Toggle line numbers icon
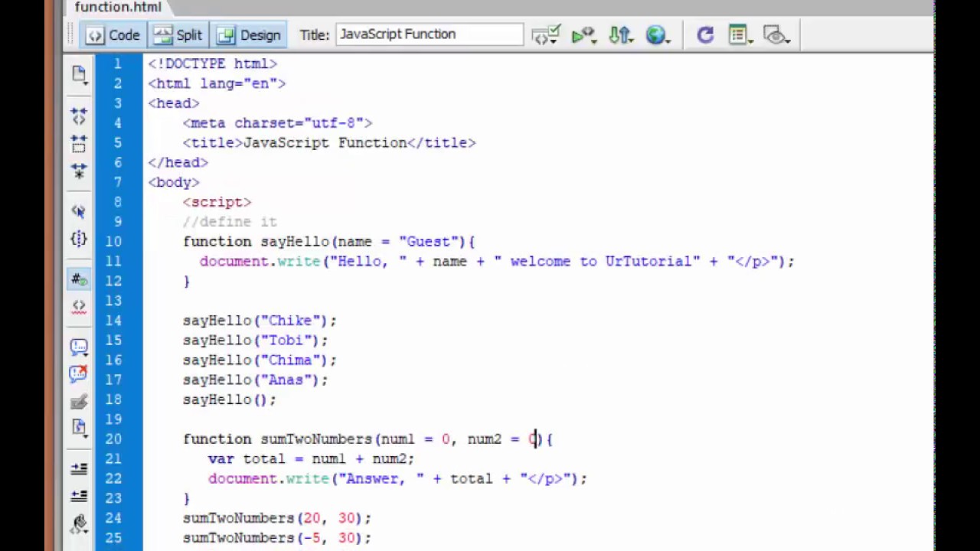Image resolution: width=980 pixels, height=551 pixels. coord(79,280)
